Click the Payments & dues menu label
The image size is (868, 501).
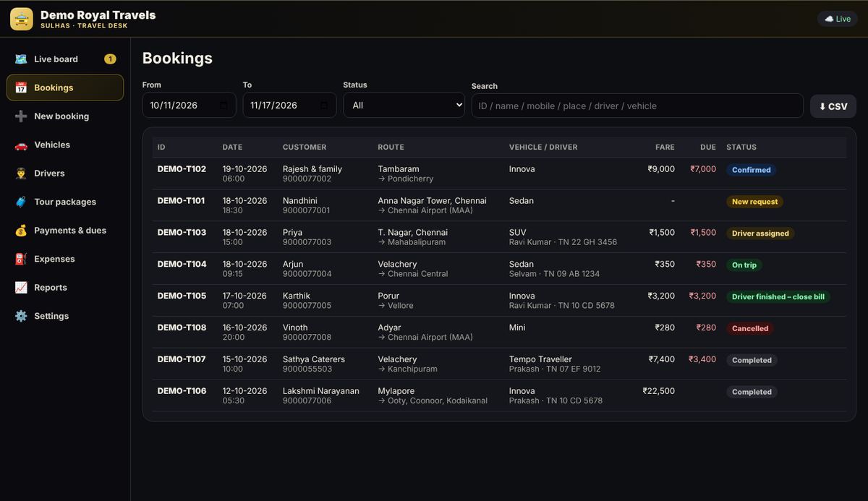pos(70,231)
